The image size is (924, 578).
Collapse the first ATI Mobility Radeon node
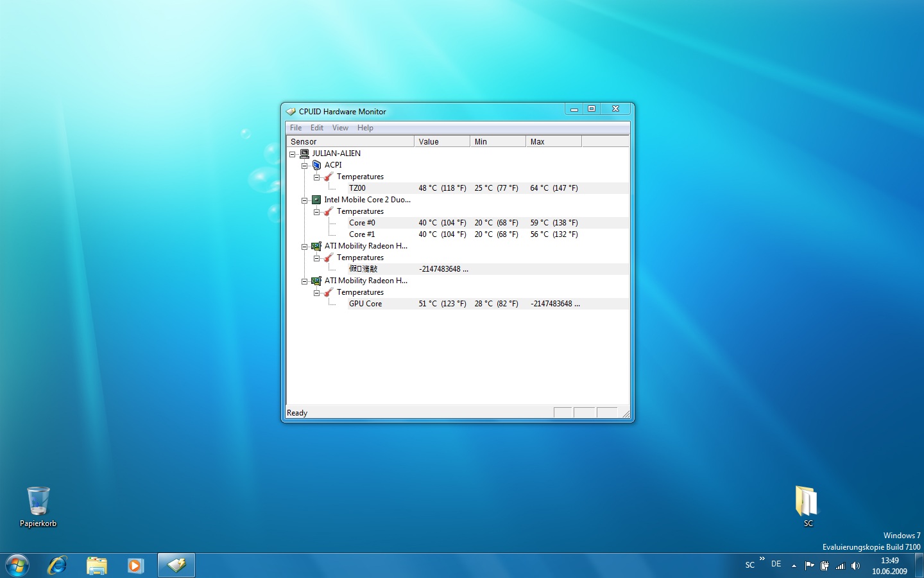coord(305,247)
